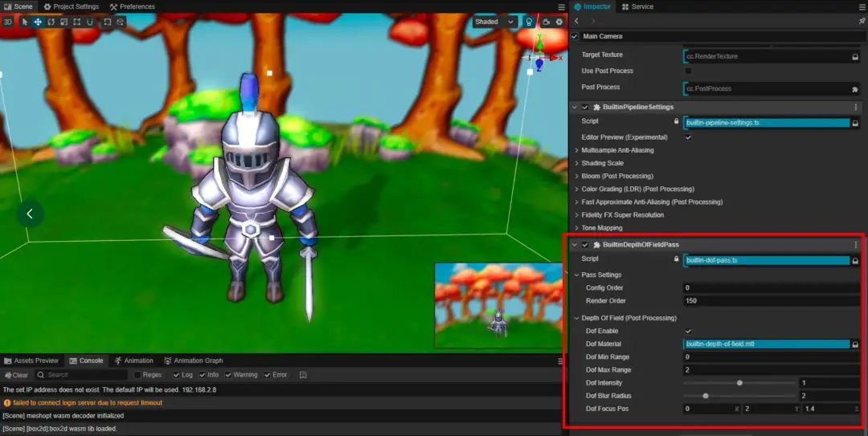Expand Bloom (Post Processing) section

tap(617, 176)
